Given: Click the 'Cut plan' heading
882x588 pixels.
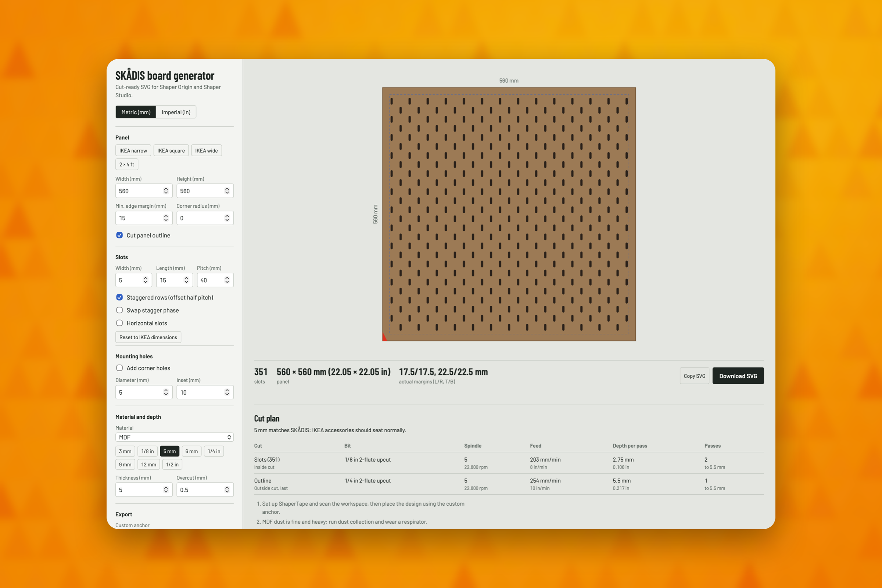Looking at the screenshot, I should tap(267, 419).
